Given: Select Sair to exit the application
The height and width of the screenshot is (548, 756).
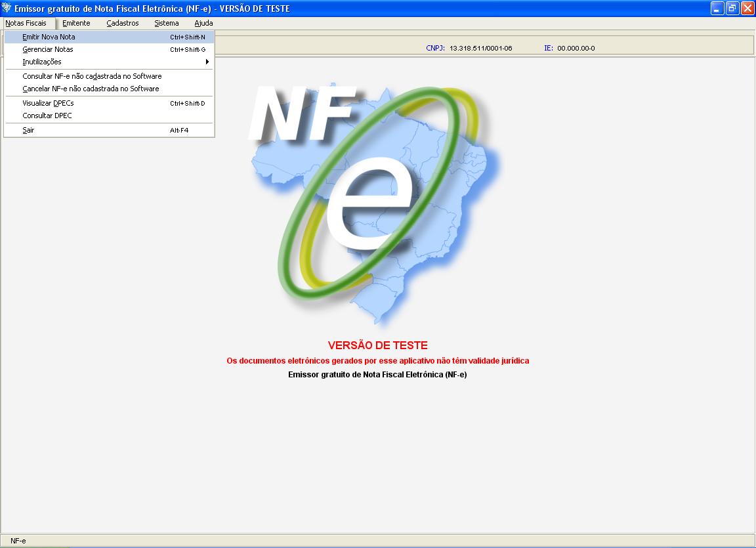Looking at the screenshot, I should [110, 130].
